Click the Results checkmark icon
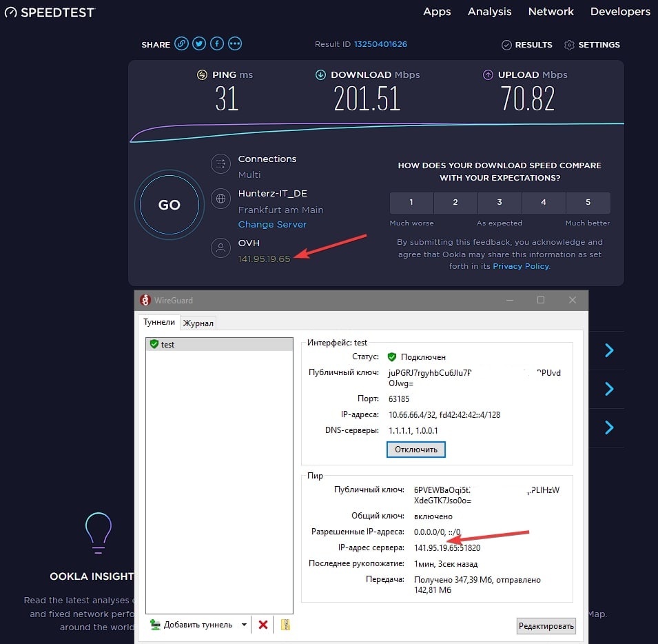The image size is (658, 644). tap(506, 45)
